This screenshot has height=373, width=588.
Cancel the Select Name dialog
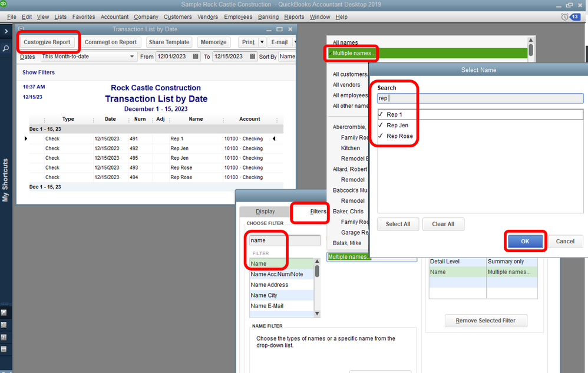[x=565, y=242]
